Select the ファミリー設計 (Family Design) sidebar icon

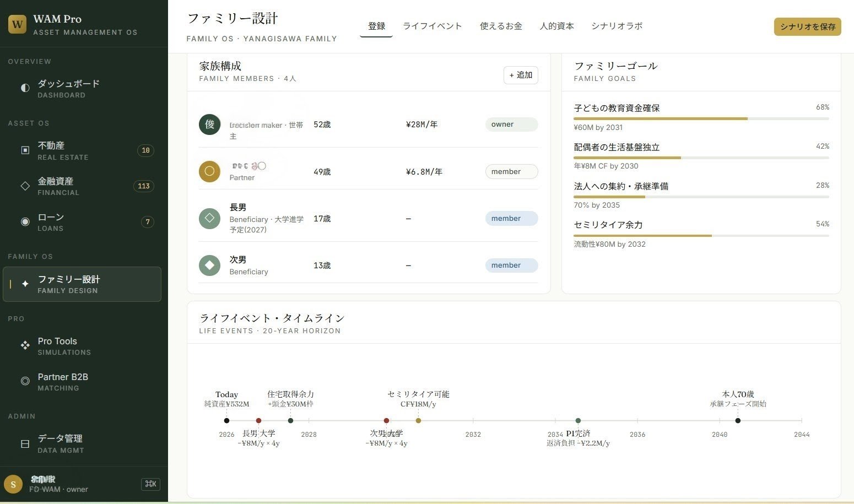tap(25, 284)
